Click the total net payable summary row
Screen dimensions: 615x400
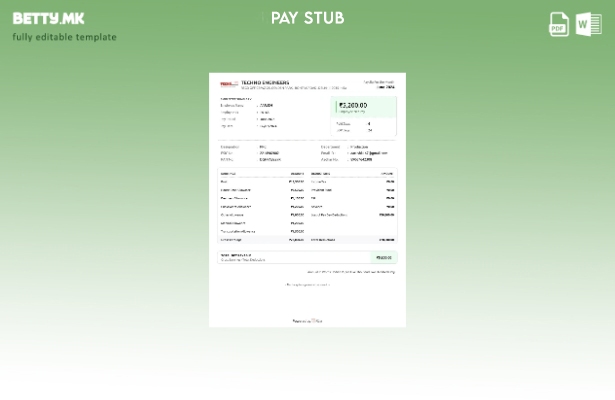click(x=300, y=257)
